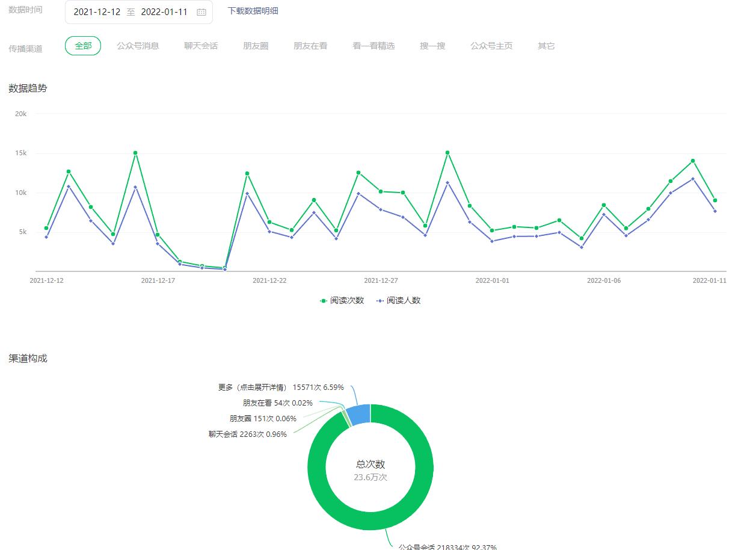Click the green data point at 2022-01-11
Image resolution: width=756 pixels, height=550 pixels.
(715, 200)
